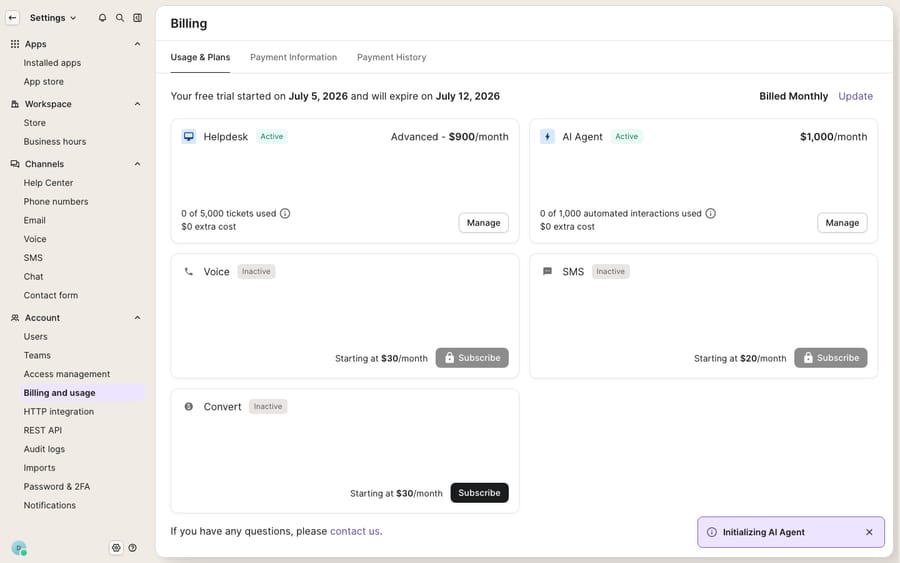Manage the Helpdesk plan
Image resolution: width=900 pixels, height=563 pixels.
(x=483, y=223)
